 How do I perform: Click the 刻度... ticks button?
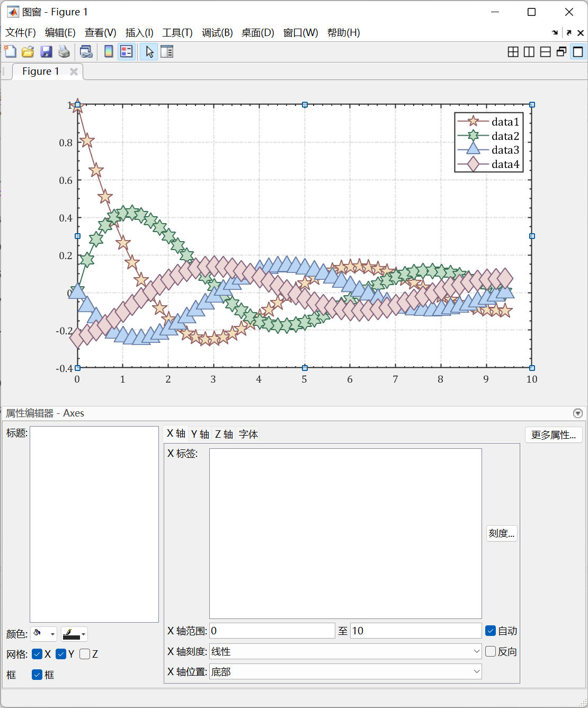pos(502,533)
